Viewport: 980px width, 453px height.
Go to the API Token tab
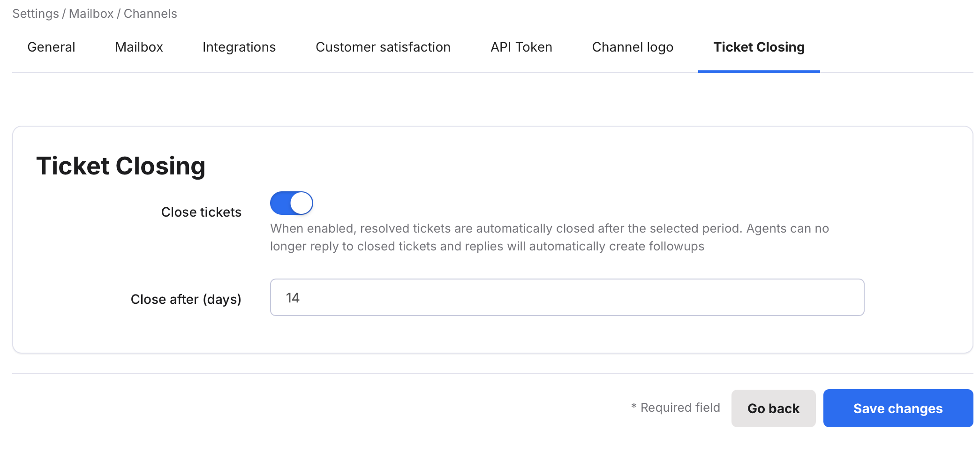521,47
